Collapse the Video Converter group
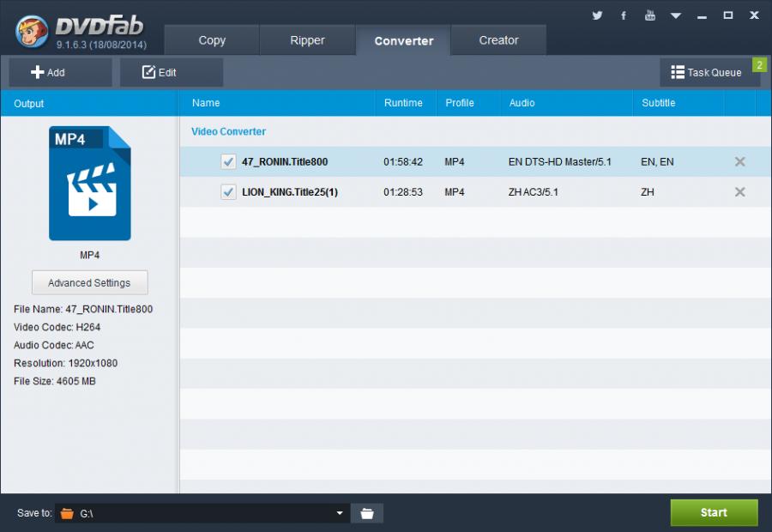Screen dimensions: 772x532 click(x=228, y=131)
